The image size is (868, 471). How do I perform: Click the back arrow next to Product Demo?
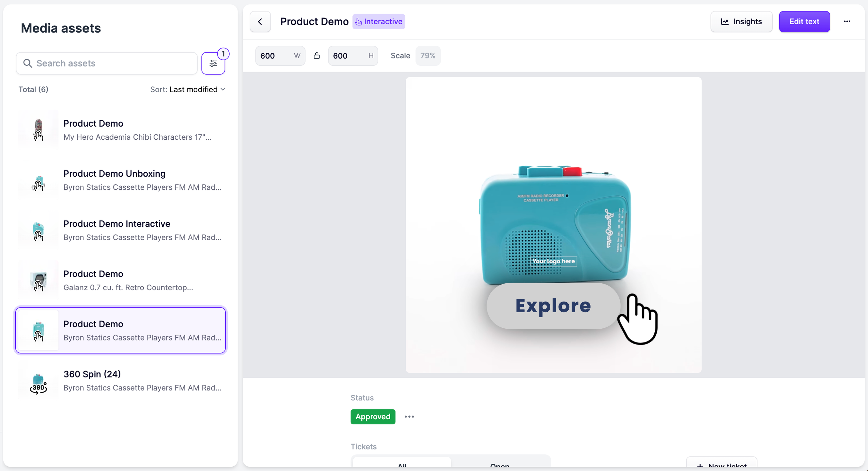pos(260,22)
